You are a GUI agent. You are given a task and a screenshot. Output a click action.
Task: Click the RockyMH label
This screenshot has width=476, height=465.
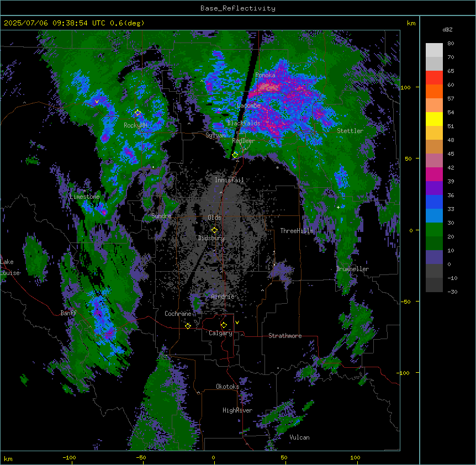click(135, 125)
